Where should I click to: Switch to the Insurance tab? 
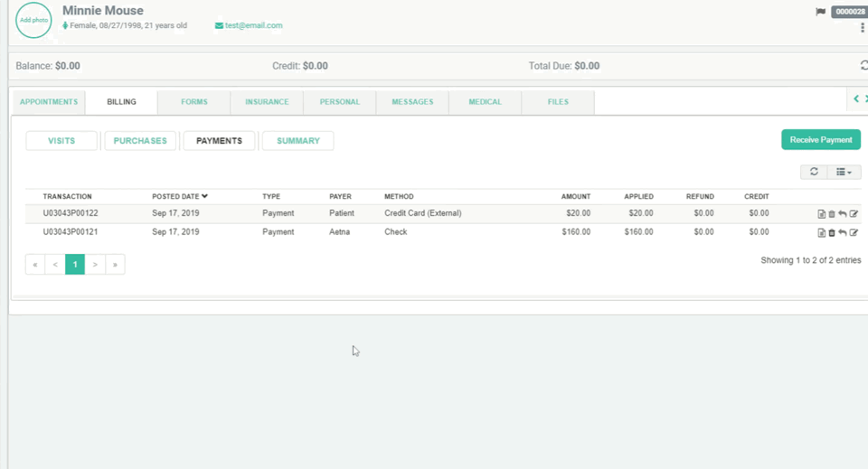pos(267,102)
